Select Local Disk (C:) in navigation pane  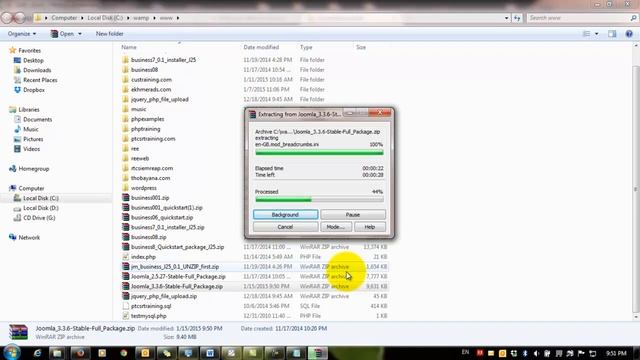point(40,198)
